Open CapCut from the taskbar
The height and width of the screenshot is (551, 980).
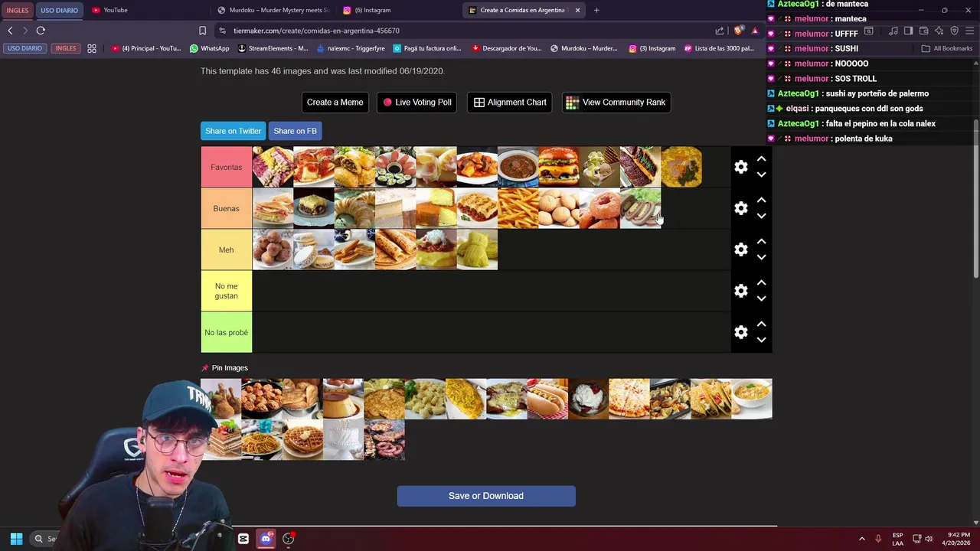pos(243,539)
